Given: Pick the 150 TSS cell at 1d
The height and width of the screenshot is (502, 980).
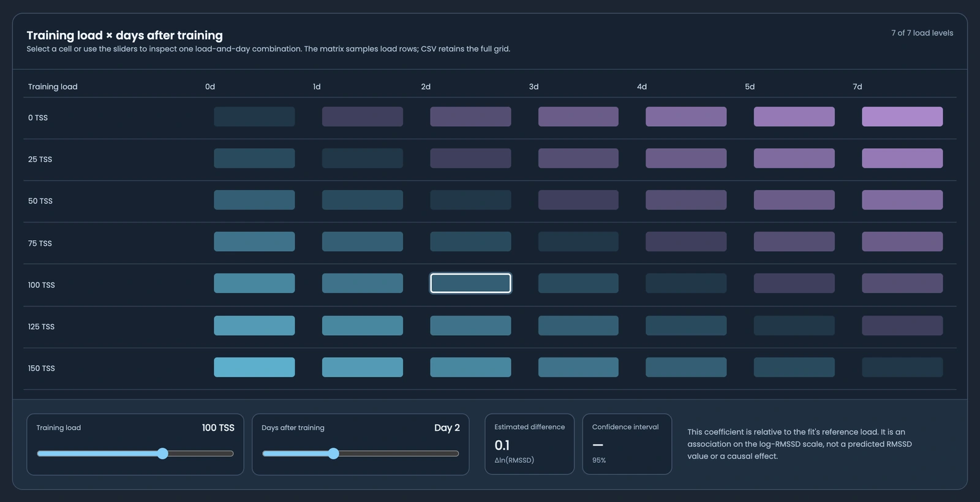Looking at the screenshot, I should (x=363, y=367).
